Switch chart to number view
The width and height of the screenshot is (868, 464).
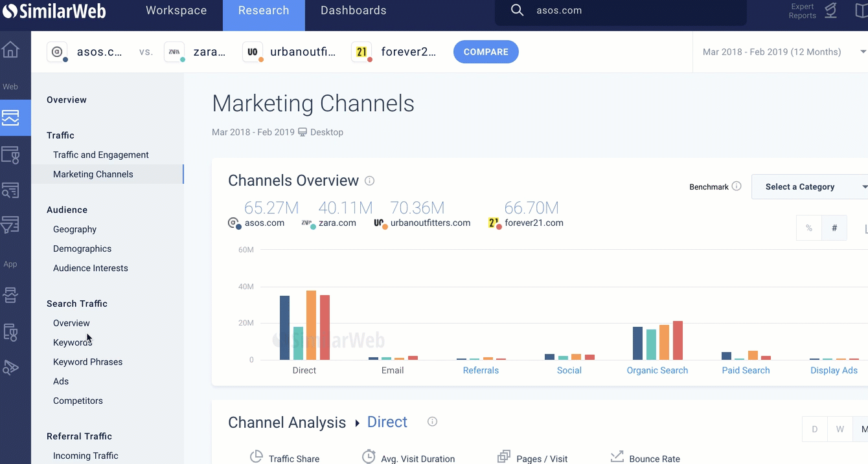tap(834, 228)
